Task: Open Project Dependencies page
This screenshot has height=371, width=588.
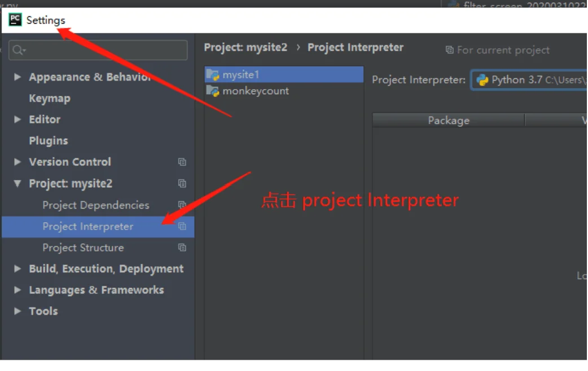Action: coord(95,205)
